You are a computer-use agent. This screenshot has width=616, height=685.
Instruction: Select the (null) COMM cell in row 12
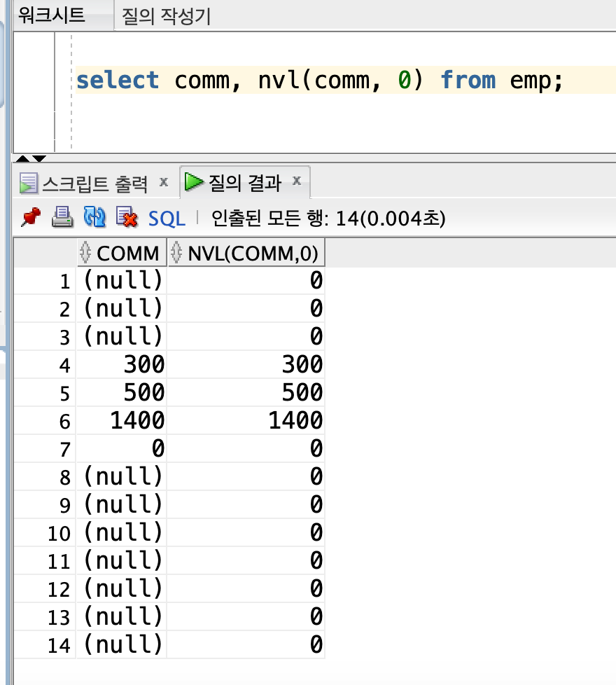coord(122,588)
